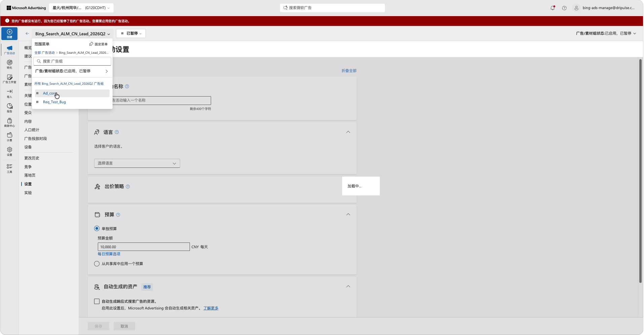Image resolution: width=644 pixels, height=335 pixels.
Task: Open 广告/素材组状态 dropdown at top right
Action: pos(606,33)
